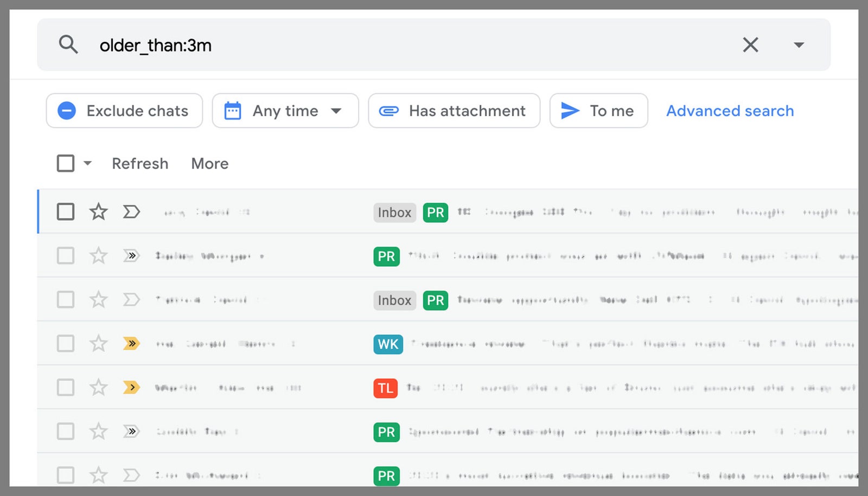Clear the search query with the X
This screenshot has width=868, height=496.
point(750,44)
